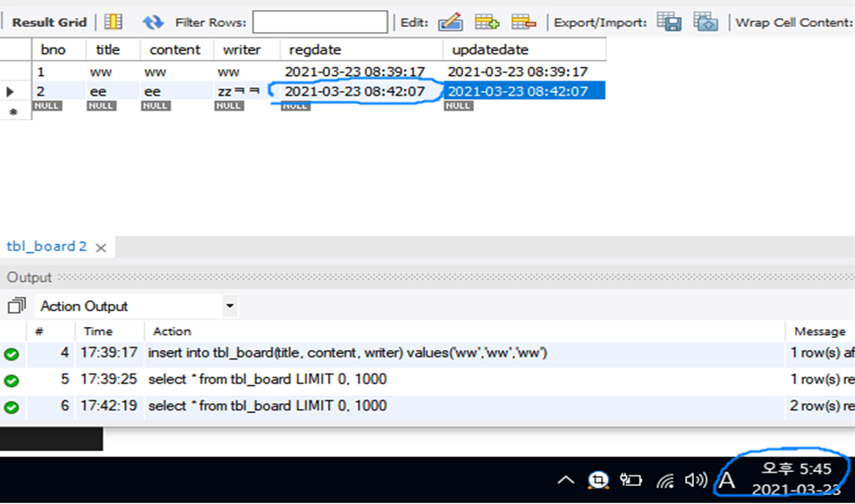
Task: Close the tbl_board 2 tab
Action: pyautogui.click(x=101, y=248)
